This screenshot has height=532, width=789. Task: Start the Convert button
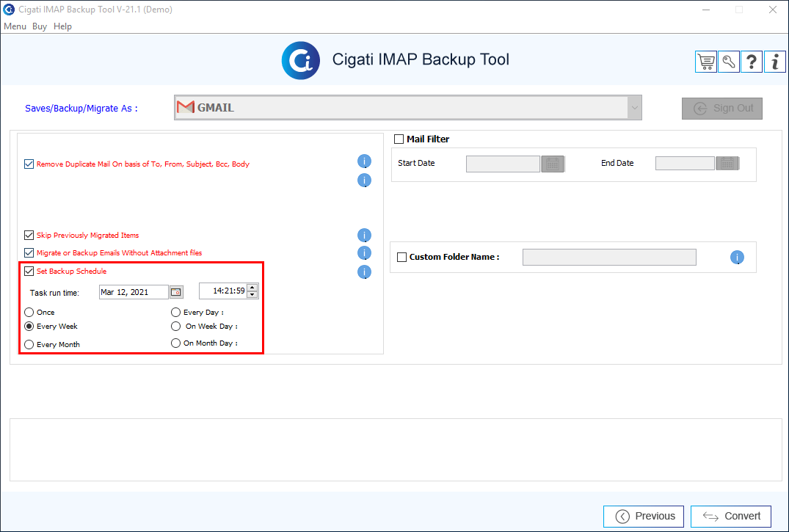click(731, 517)
